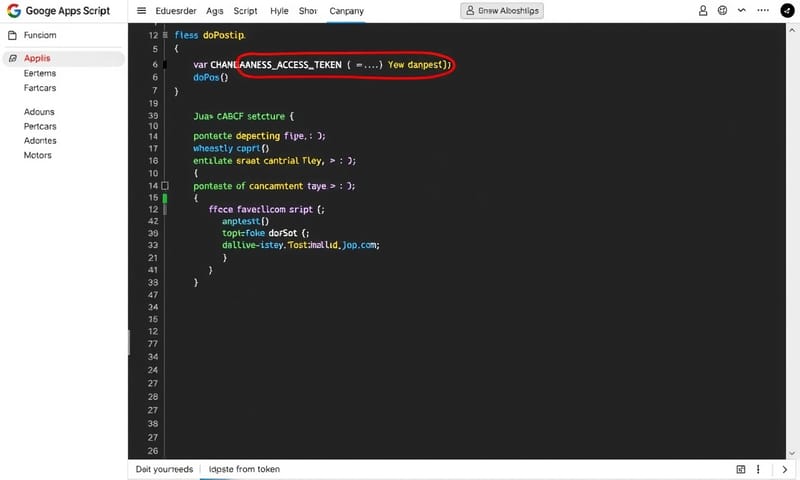Open the Shor menu

pyautogui.click(x=308, y=11)
